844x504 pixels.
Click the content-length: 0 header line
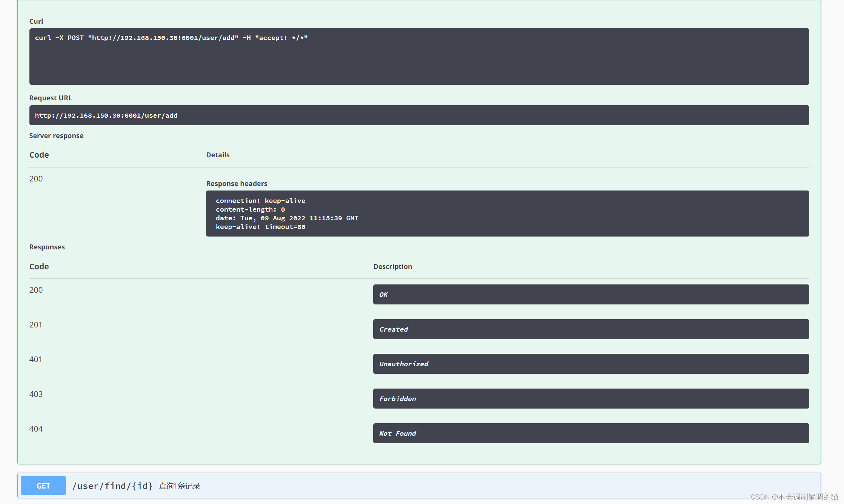pos(250,209)
